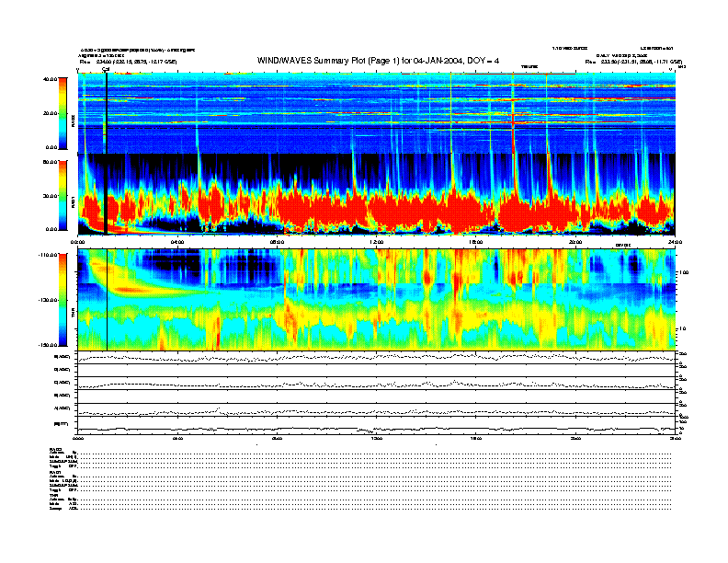Click the 12:00 label under the RAD1 panel
The height and width of the screenshot is (563, 728).
[375, 243]
